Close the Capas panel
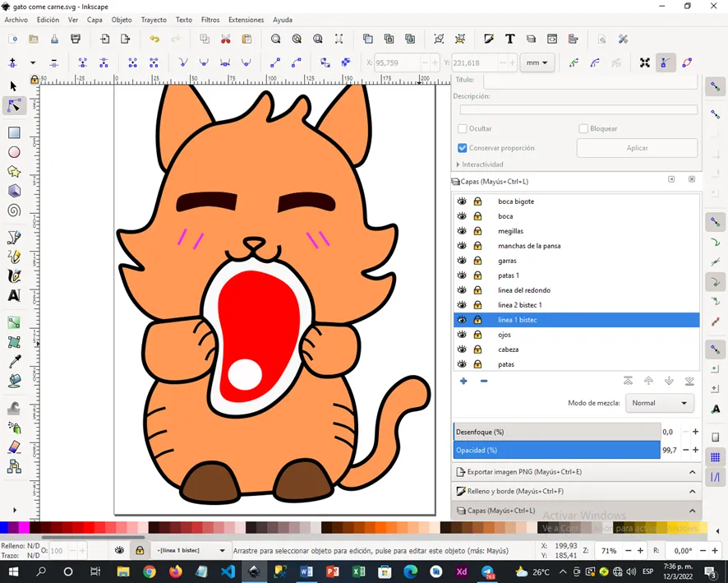The image size is (728, 583). pyautogui.click(x=692, y=179)
